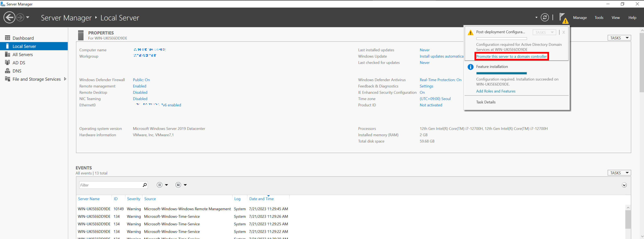
Task: Click the Windows Defender Firewall Public: On link
Action: [141, 80]
